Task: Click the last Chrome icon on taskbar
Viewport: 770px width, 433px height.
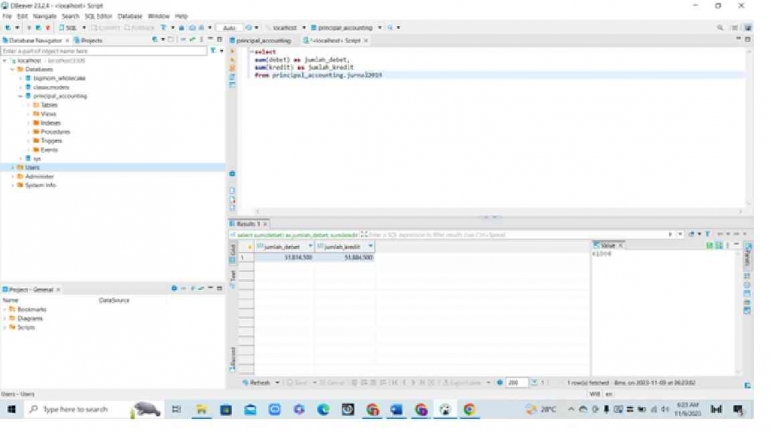Action: click(469, 409)
